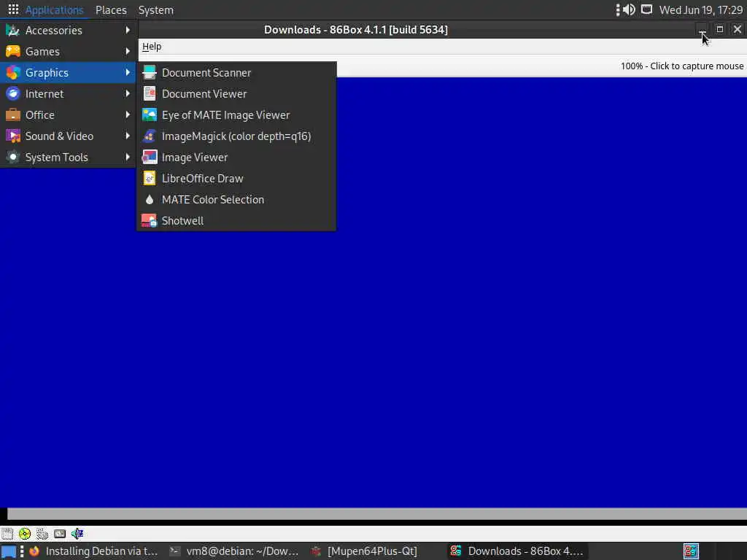Click the network connection icon in top panel
Viewport: 747px width, 560px height.
coord(646,9)
